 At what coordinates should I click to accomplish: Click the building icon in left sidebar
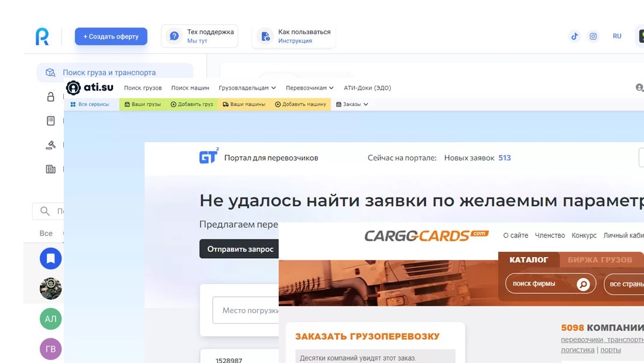click(51, 169)
